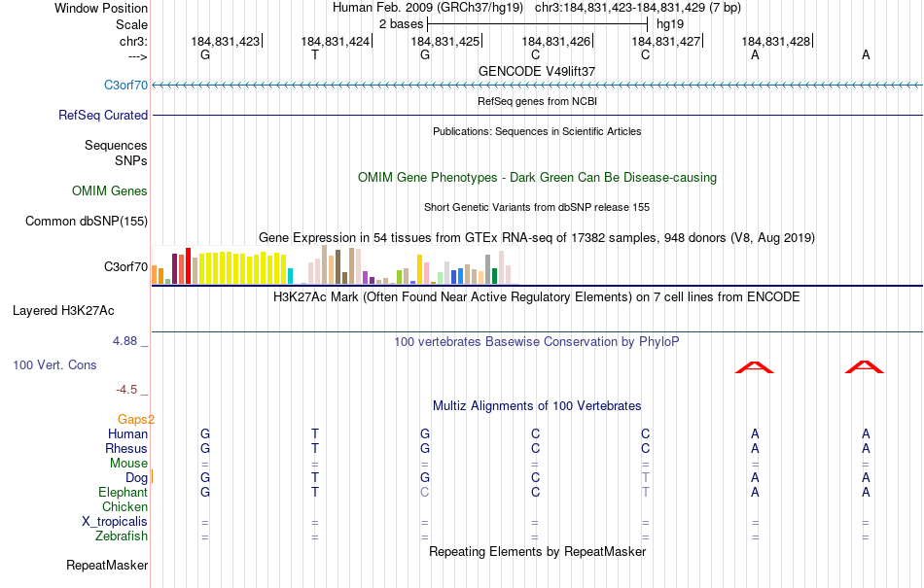Open the OMIM Genes track label

[109, 190]
